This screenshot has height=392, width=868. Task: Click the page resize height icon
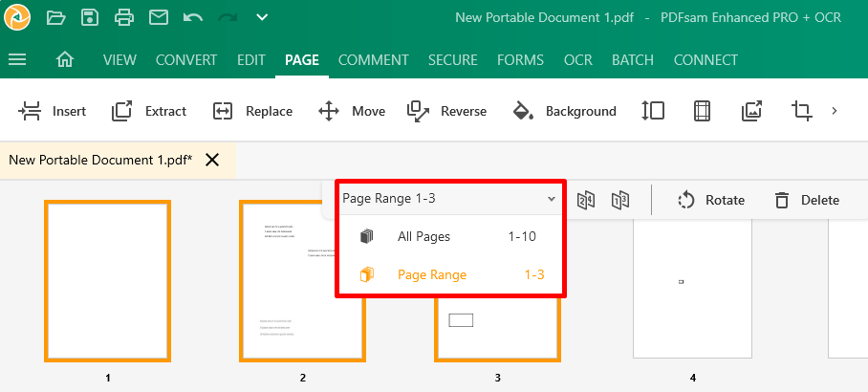(x=653, y=111)
